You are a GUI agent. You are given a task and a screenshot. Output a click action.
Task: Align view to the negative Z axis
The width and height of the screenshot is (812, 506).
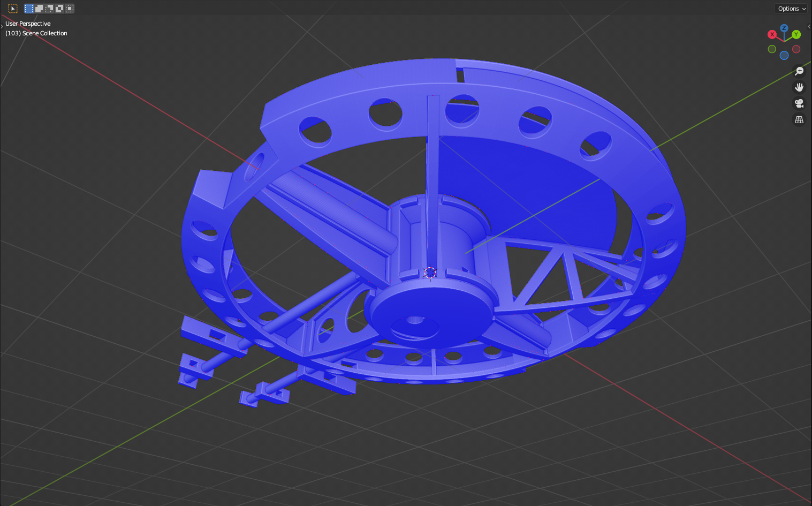(x=784, y=55)
